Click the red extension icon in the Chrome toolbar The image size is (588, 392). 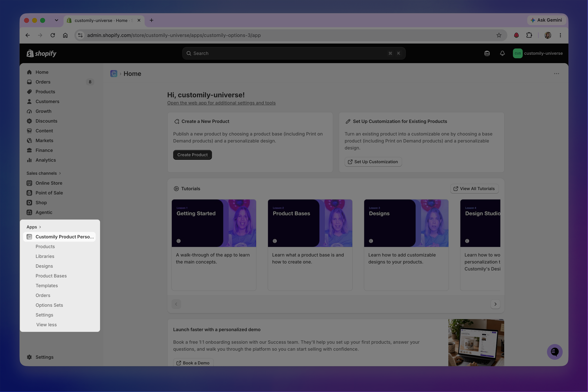(x=516, y=35)
